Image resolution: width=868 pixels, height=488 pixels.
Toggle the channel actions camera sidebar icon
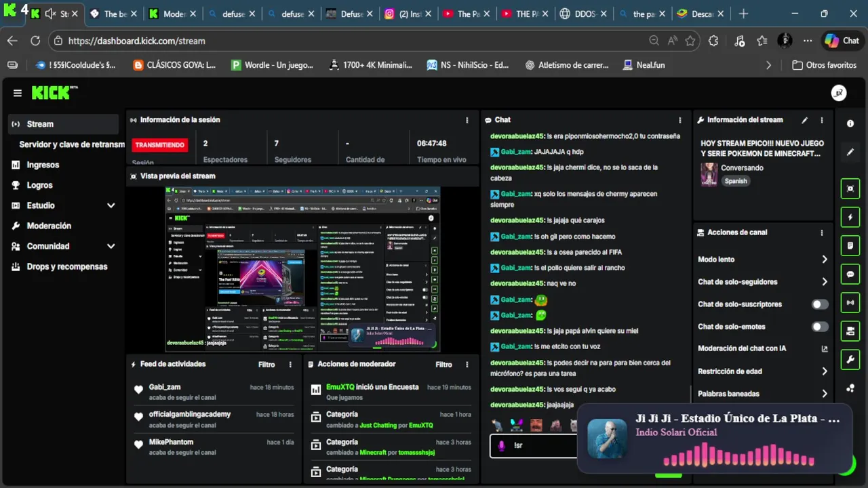click(x=850, y=331)
